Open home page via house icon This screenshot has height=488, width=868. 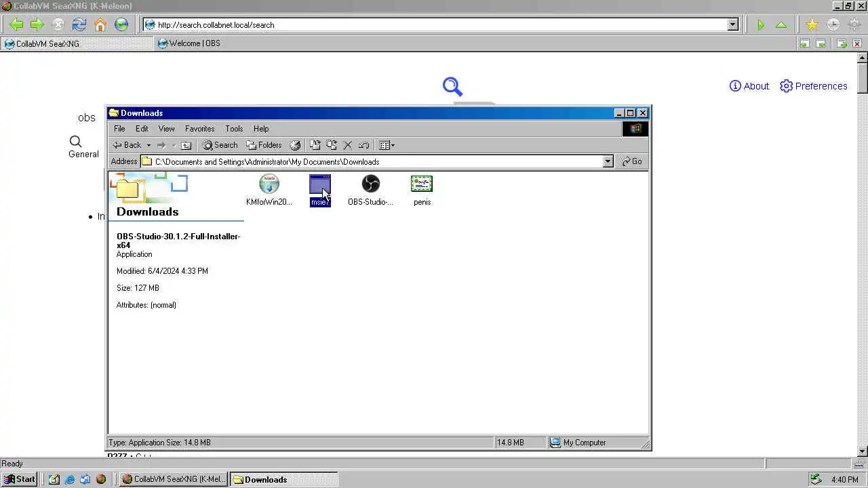pos(100,25)
